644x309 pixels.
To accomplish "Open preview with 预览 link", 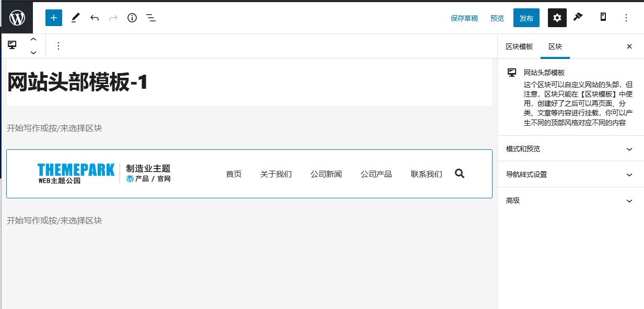I will pos(497,17).
